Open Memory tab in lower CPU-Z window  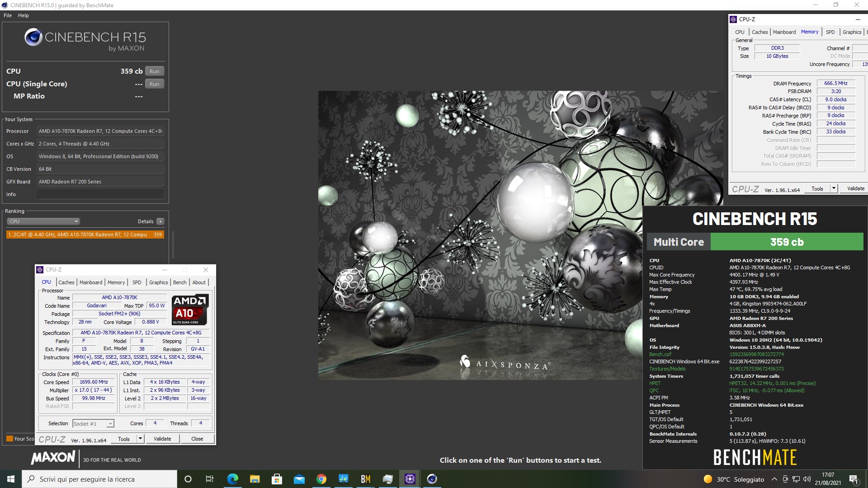click(116, 282)
